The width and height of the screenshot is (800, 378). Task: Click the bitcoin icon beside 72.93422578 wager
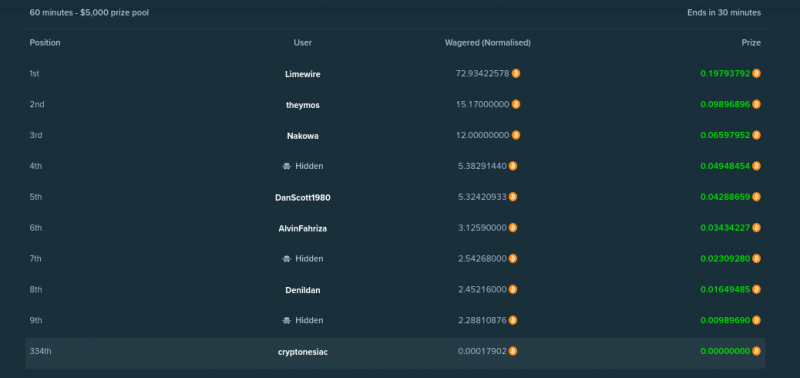click(516, 73)
